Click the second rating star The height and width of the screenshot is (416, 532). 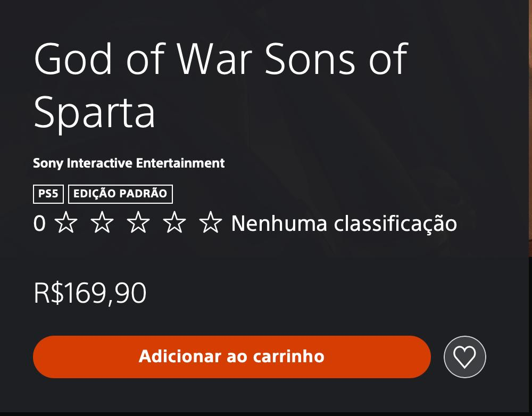click(x=102, y=223)
